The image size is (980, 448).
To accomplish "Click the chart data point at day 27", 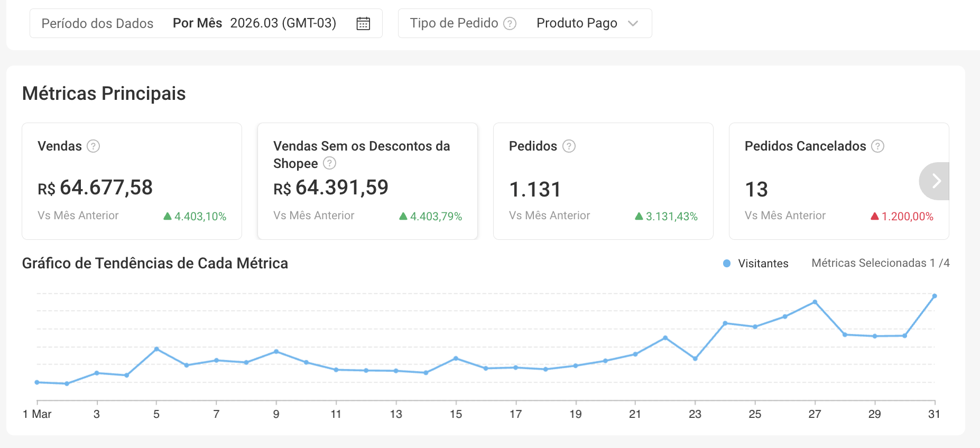I will (x=815, y=302).
